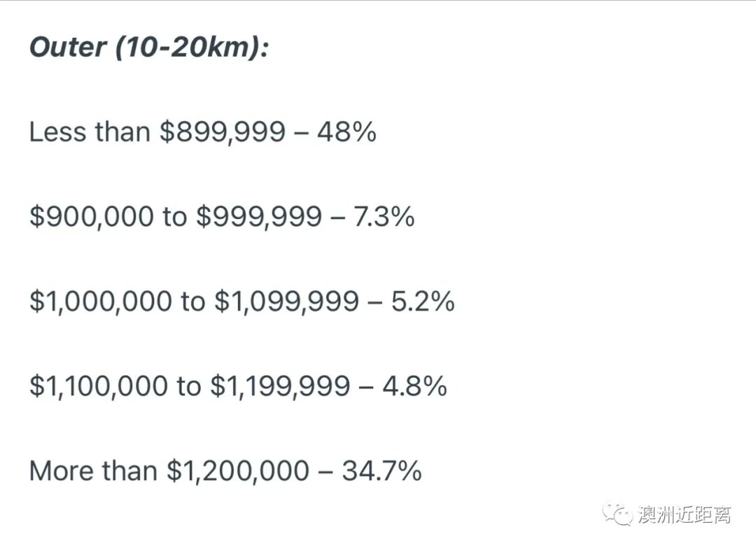Click the WeChat logo icon in watermark

pos(617,514)
